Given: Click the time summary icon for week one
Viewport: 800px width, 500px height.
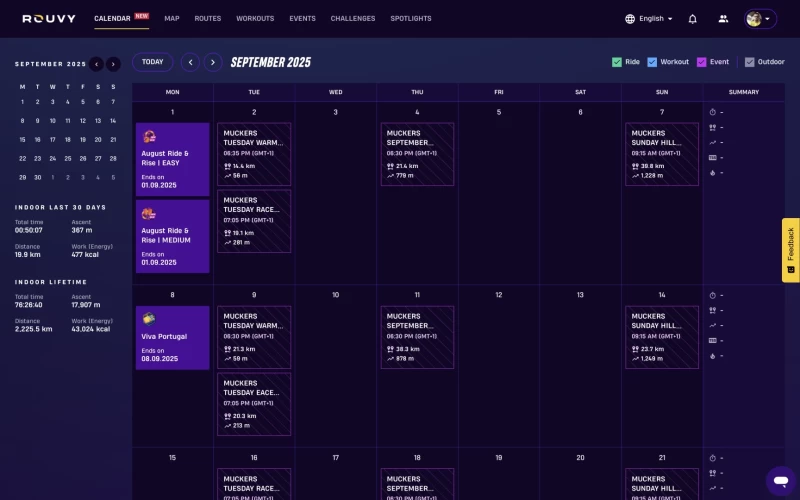Looking at the screenshot, I should pyautogui.click(x=713, y=112).
